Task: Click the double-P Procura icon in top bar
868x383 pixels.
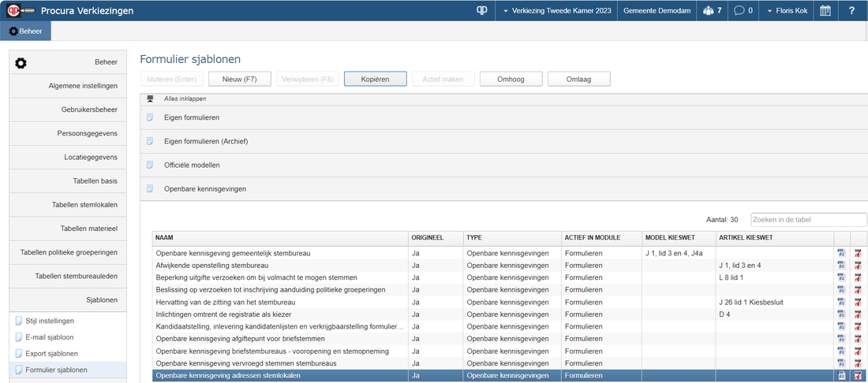Action: point(481,10)
